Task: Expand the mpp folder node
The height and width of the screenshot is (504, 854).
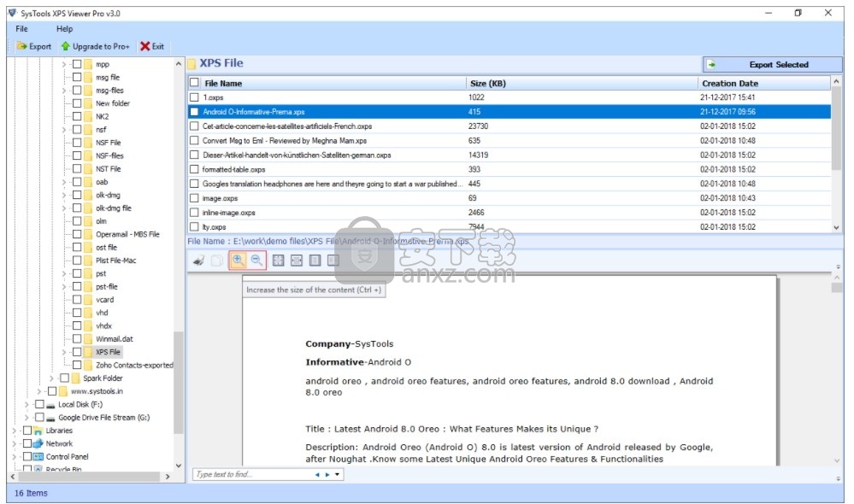Action: click(x=64, y=64)
